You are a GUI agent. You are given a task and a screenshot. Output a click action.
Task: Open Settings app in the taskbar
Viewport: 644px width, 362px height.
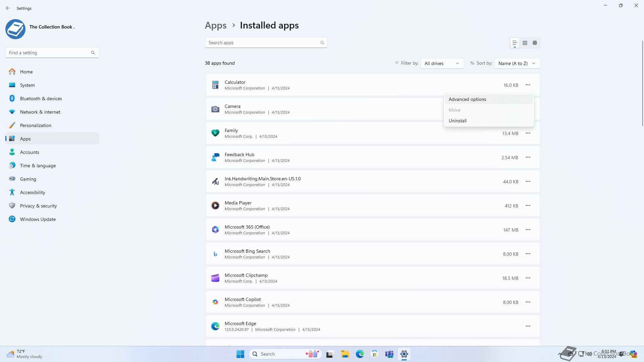coord(404,354)
